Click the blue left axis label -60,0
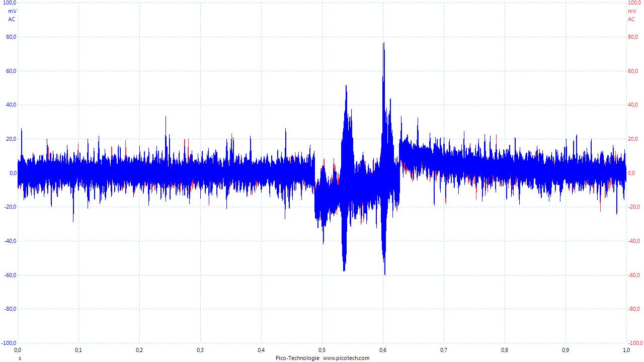The height and width of the screenshot is (362, 644). pos(10,275)
